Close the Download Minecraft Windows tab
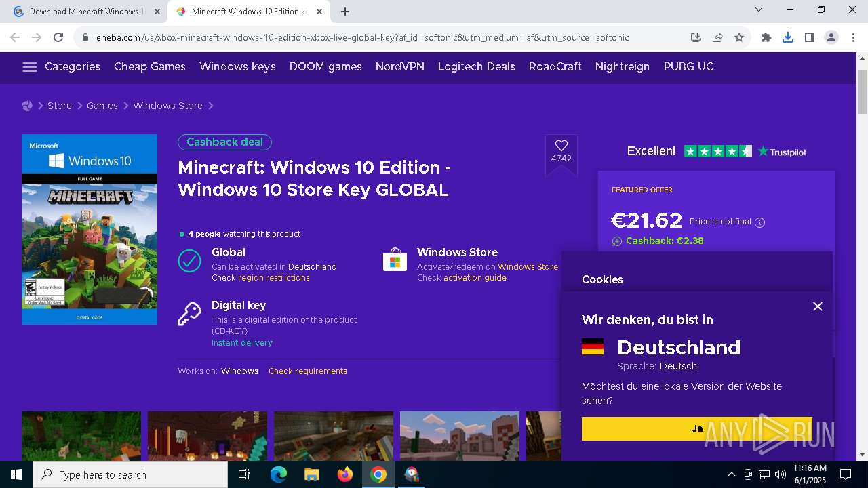The image size is (868, 488). (x=157, y=12)
